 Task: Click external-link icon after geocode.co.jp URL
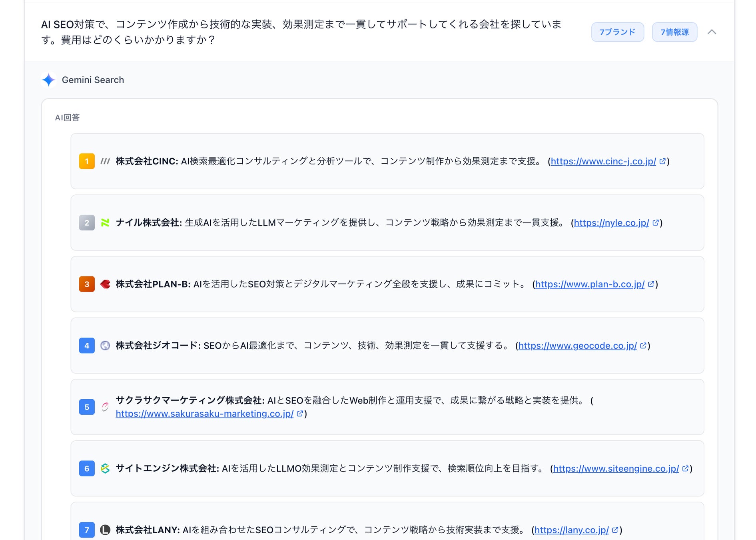(x=643, y=346)
